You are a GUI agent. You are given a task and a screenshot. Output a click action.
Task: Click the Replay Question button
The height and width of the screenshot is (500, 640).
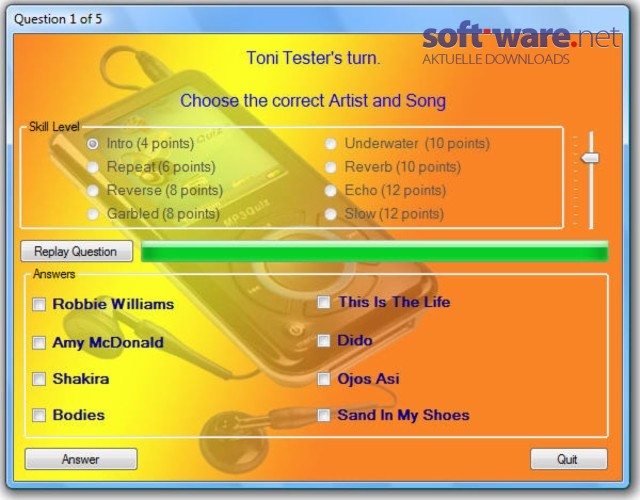(x=76, y=251)
